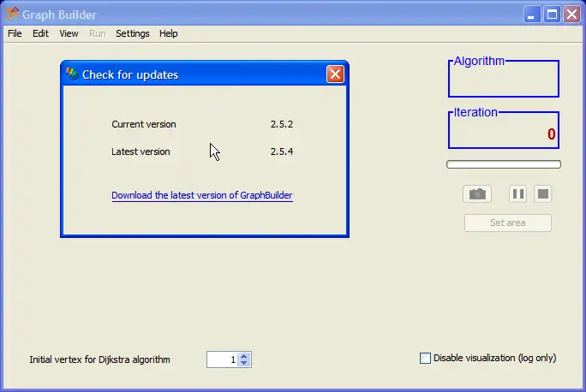Click Initial vertex for Dijkstra algorithm label
Image resolution: width=586 pixels, height=392 pixels.
tap(99, 359)
